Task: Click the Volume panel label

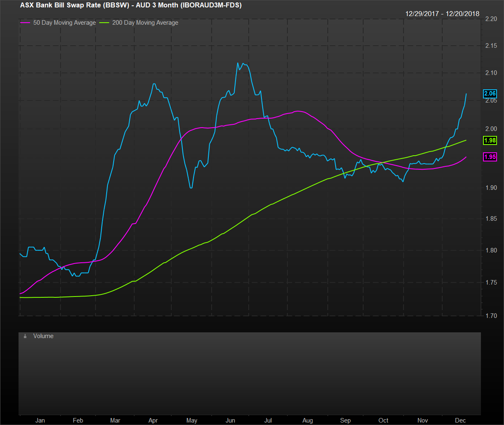Action: click(43, 336)
